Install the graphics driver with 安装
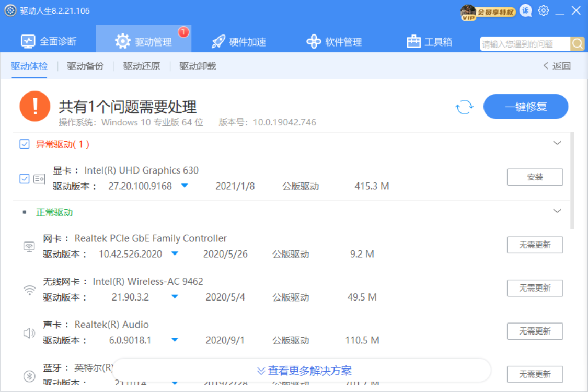Image resolution: width=588 pixels, height=392 pixels. click(535, 177)
